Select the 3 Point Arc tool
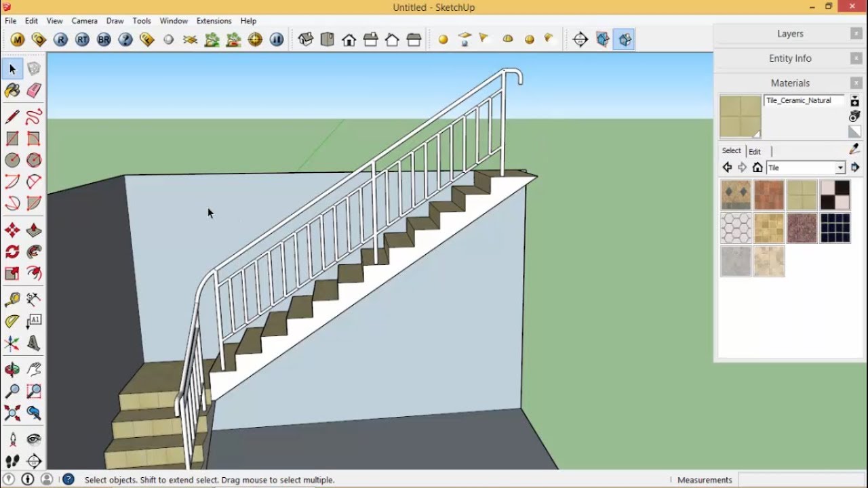Image resolution: width=868 pixels, height=488 pixels. [12, 203]
